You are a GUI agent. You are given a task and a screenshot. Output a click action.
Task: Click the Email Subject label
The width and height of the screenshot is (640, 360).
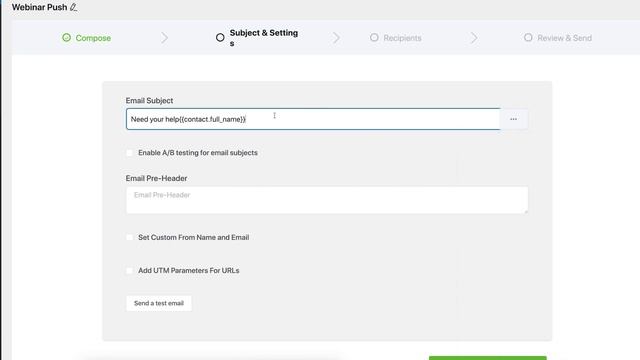[149, 100]
